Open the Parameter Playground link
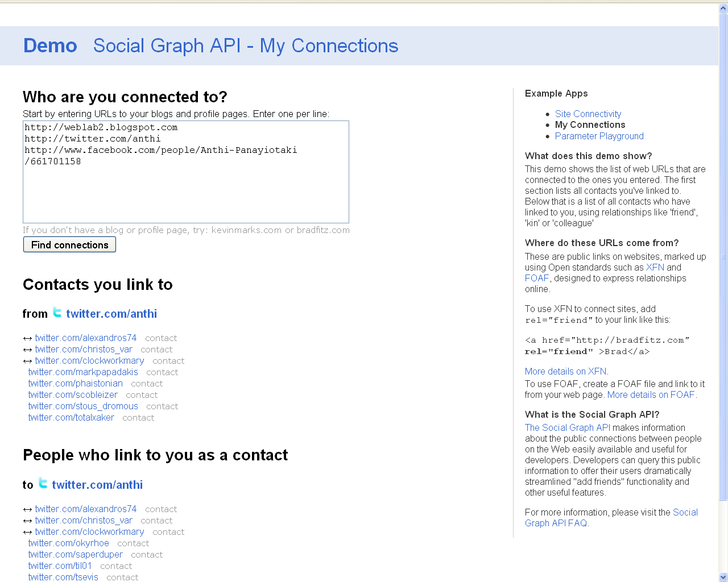Screen dimensions: 728x582 [x=599, y=136]
